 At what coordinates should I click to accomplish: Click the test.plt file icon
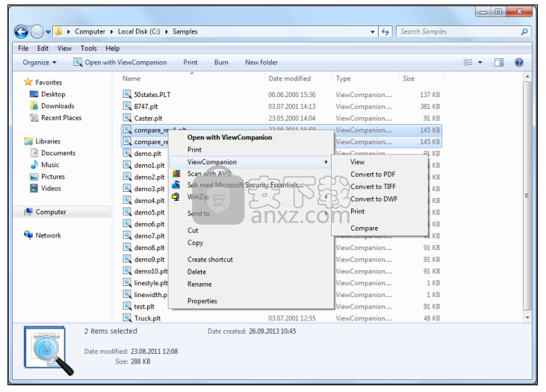(x=127, y=306)
